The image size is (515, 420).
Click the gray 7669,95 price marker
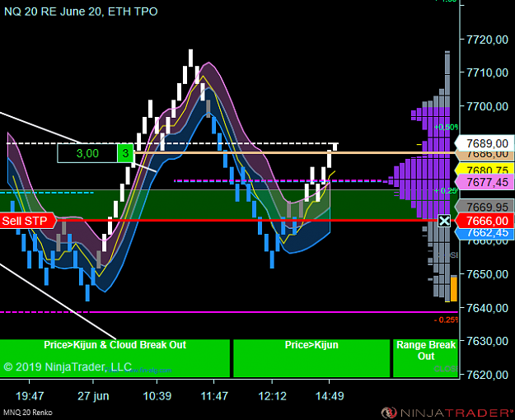click(485, 207)
